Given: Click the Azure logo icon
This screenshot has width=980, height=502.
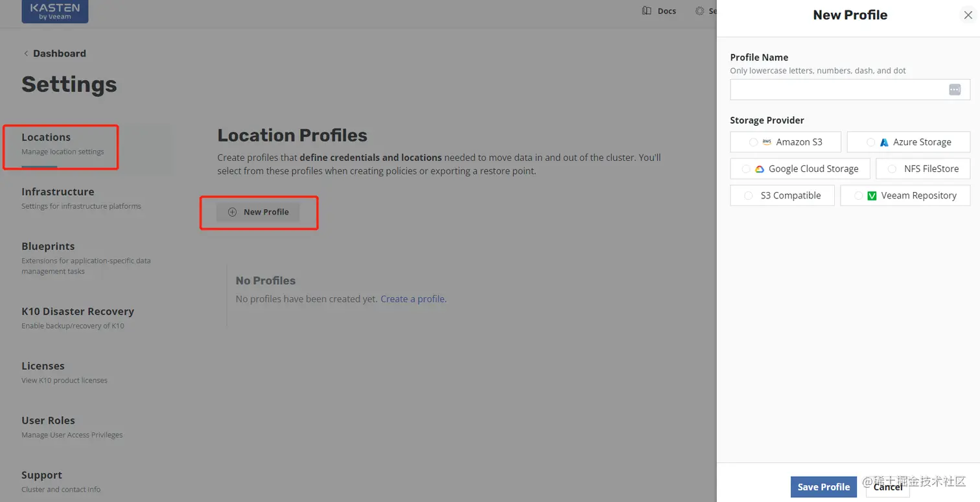Looking at the screenshot, I should (x=884, y=143).
